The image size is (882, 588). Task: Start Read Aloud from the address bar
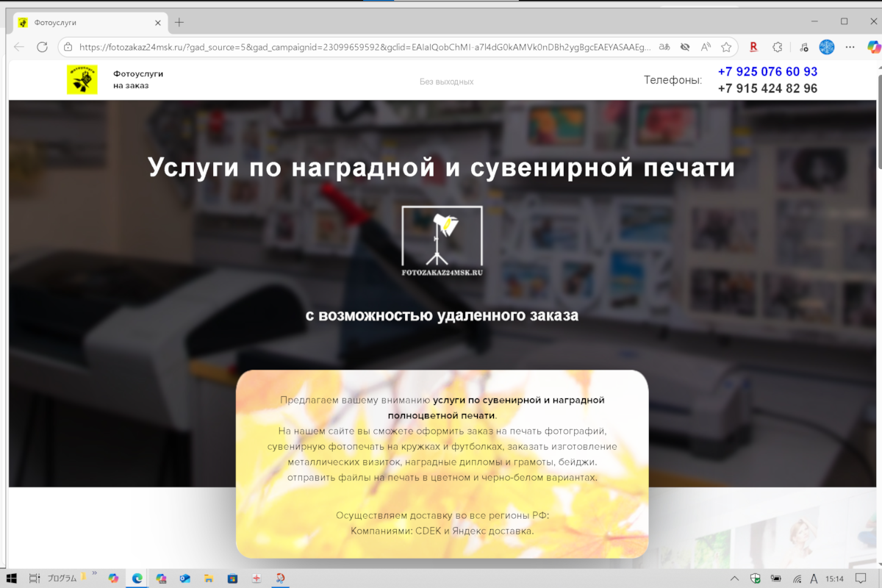(x=706, y=46)
